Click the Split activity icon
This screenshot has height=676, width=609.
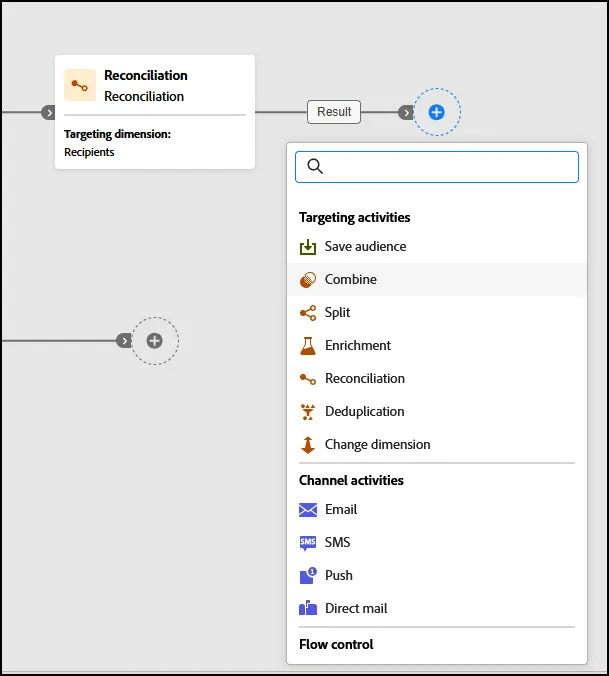(308, 313)
